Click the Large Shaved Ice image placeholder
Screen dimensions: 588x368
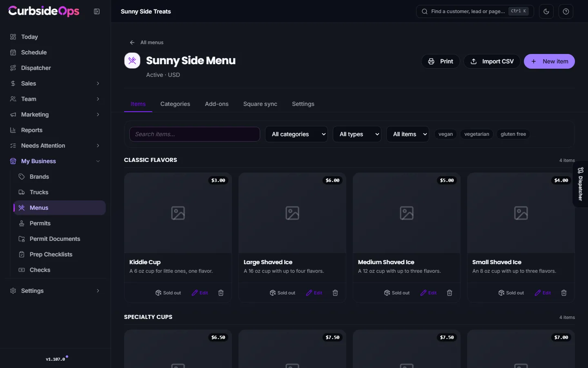click(x=292, y=213)
